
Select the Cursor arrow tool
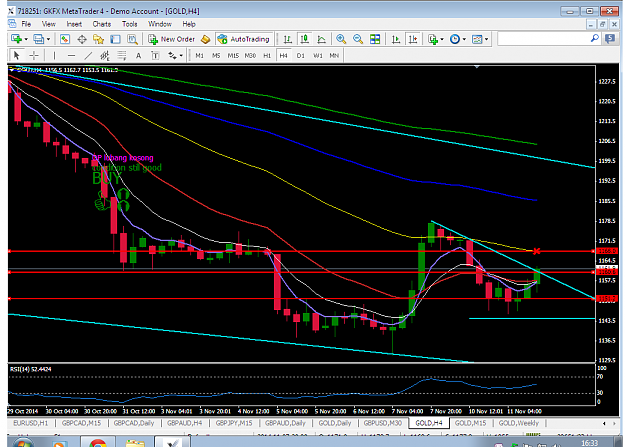click(16, 55)
